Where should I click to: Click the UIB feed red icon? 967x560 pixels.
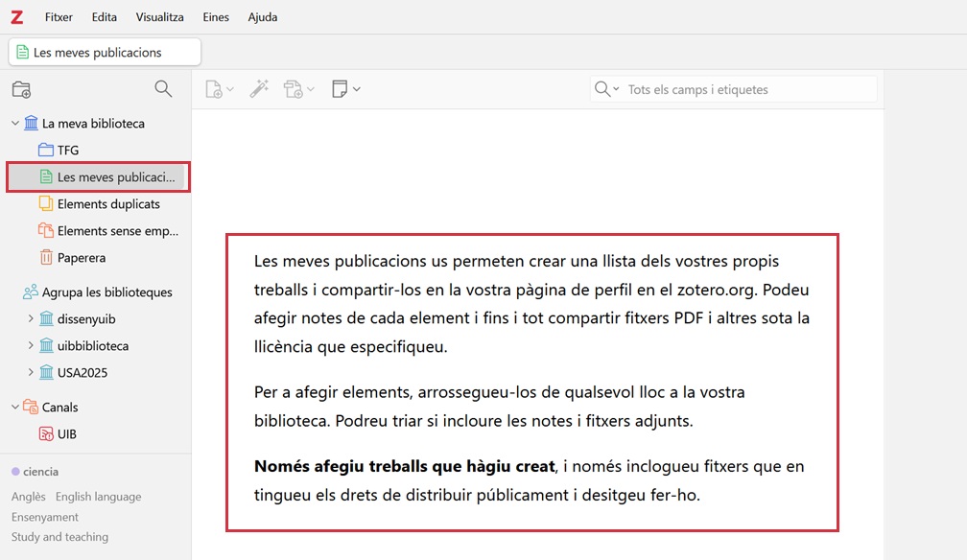pyautogui.click(x=46, y=433)
